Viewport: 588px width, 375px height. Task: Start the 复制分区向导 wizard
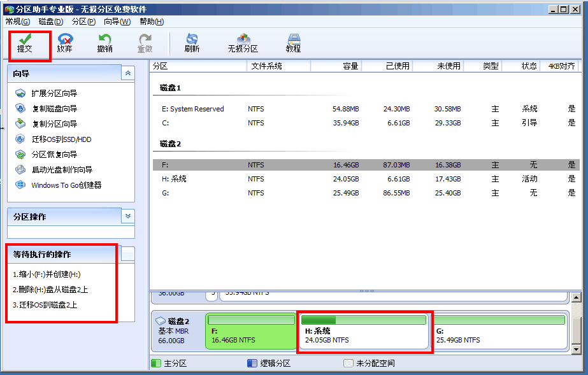pos(55,124)
